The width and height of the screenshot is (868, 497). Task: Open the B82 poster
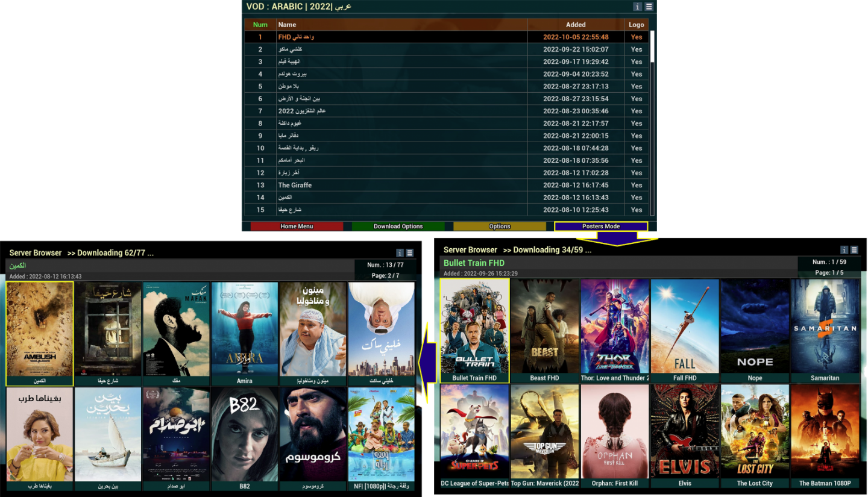click(245, 439)
